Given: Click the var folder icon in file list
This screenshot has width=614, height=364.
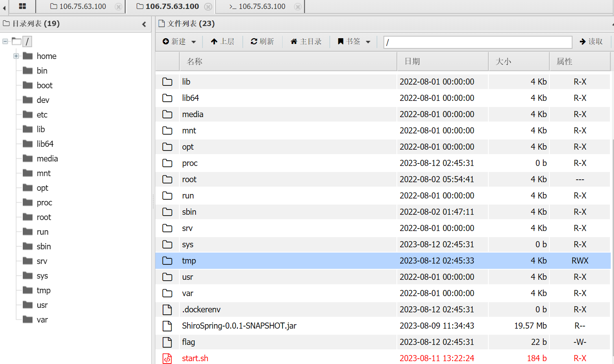Looking at the screenshot, I should [167, 293].
